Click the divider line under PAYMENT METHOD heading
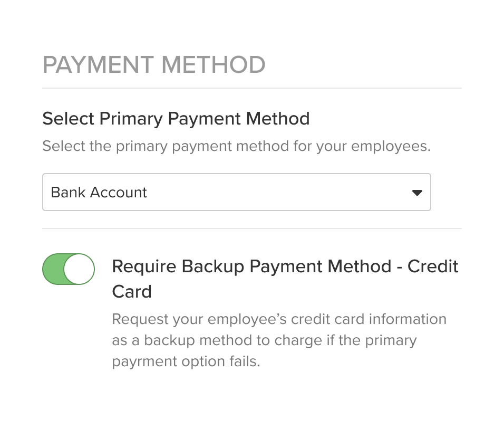 coord(252,88)
